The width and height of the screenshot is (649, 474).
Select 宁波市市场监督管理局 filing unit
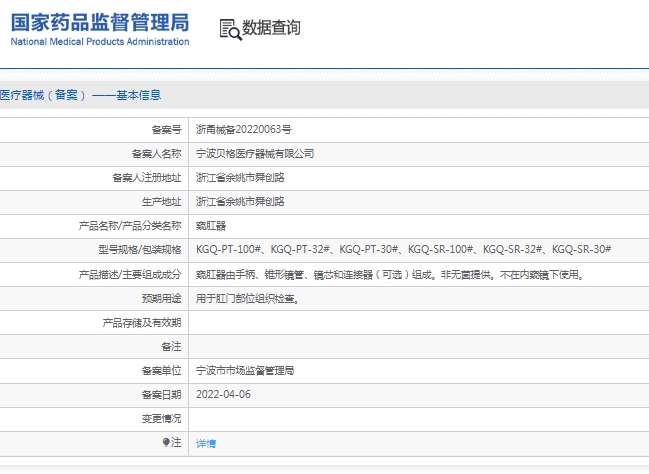245,371
